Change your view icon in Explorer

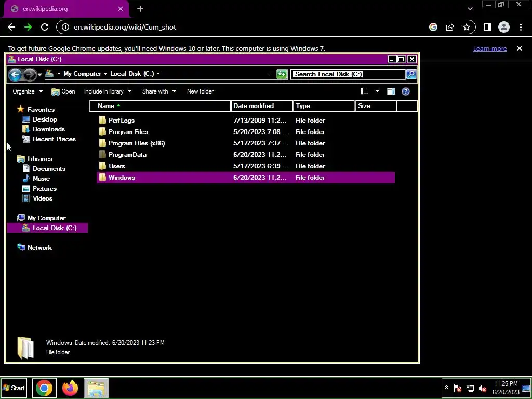coord(365,91)
